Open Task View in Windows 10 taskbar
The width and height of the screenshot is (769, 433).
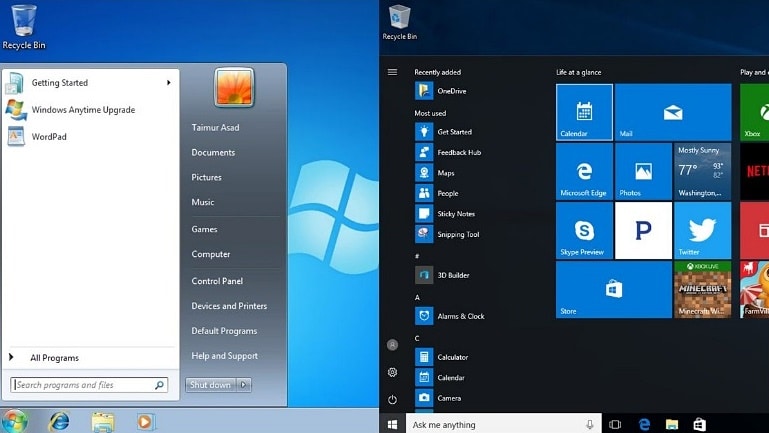click(615, 424)
